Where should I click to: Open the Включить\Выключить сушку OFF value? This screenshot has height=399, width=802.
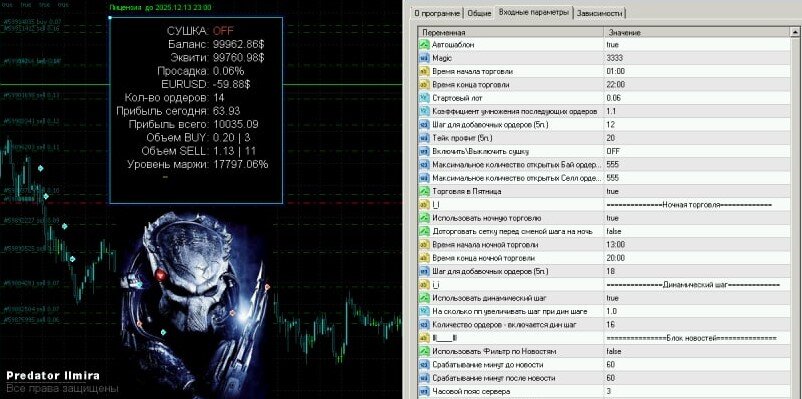tap(697, 151)
